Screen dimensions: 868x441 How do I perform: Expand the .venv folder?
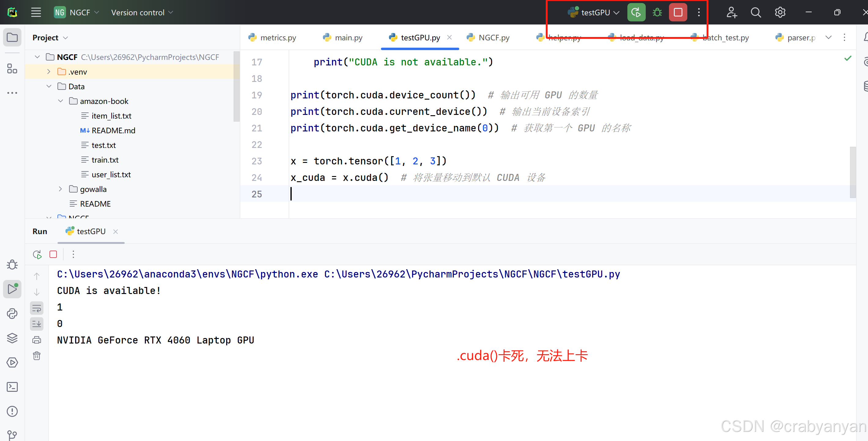click(49, 72)
